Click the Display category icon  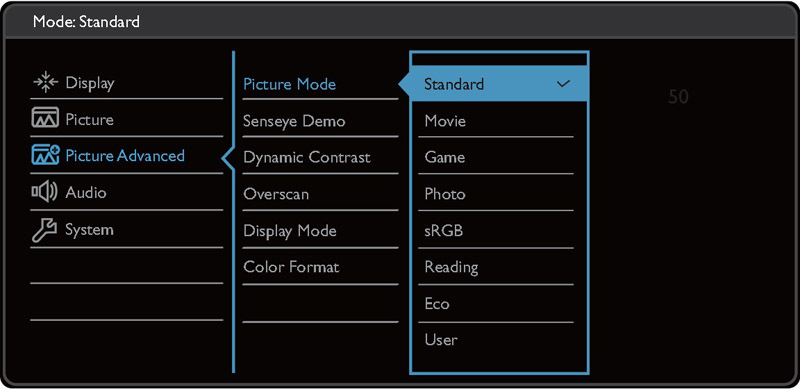click(x=45, y=83)
